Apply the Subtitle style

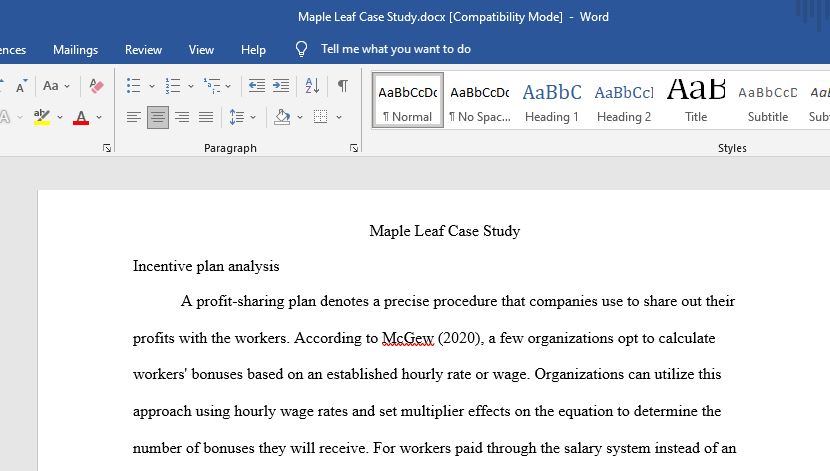768,101
